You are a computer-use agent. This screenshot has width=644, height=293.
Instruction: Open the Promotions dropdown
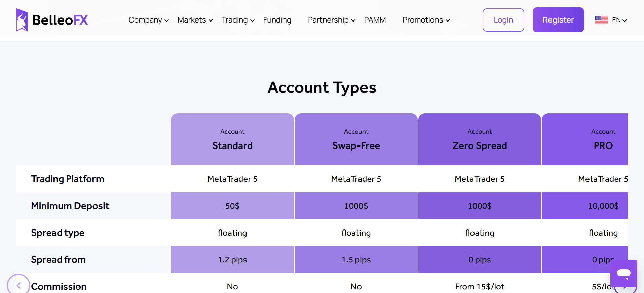pyautogui.click(x=426, y=20)
